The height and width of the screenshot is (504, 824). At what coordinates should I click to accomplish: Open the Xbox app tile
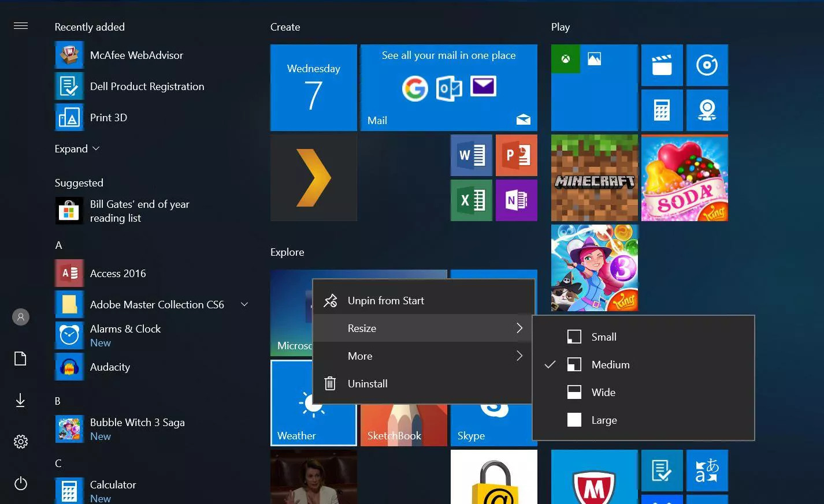click(x=565, y=58)
